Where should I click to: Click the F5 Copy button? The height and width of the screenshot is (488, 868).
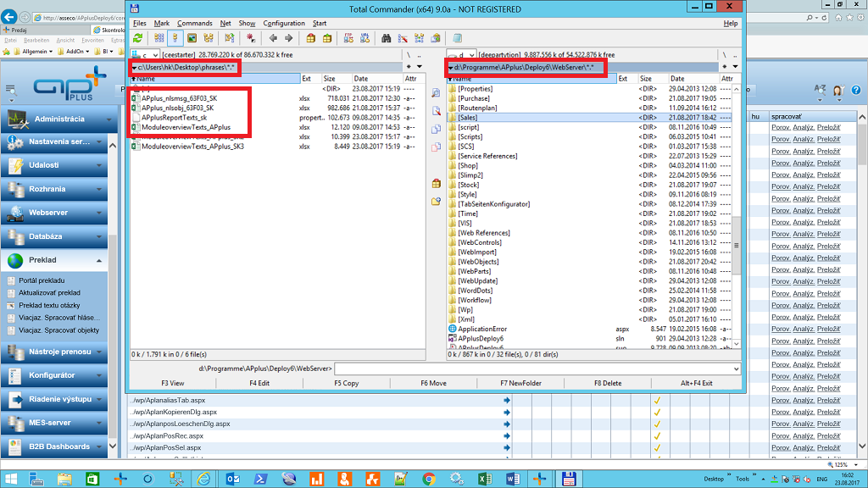347,383
